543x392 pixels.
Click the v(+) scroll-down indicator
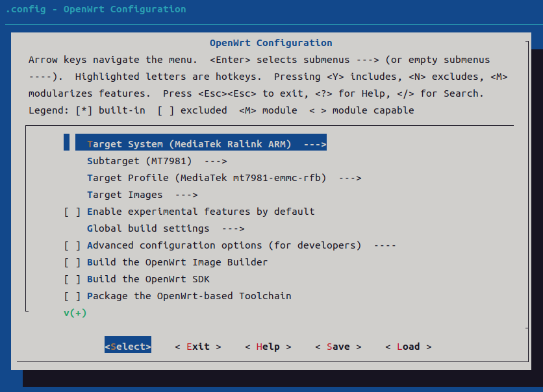75,313
